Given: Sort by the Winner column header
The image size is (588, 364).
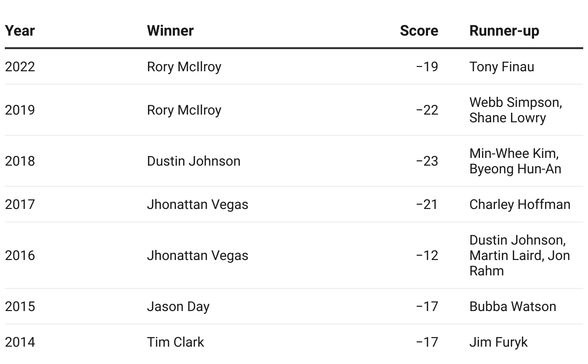Looking at the screenshot, I should tap(170, 31).
